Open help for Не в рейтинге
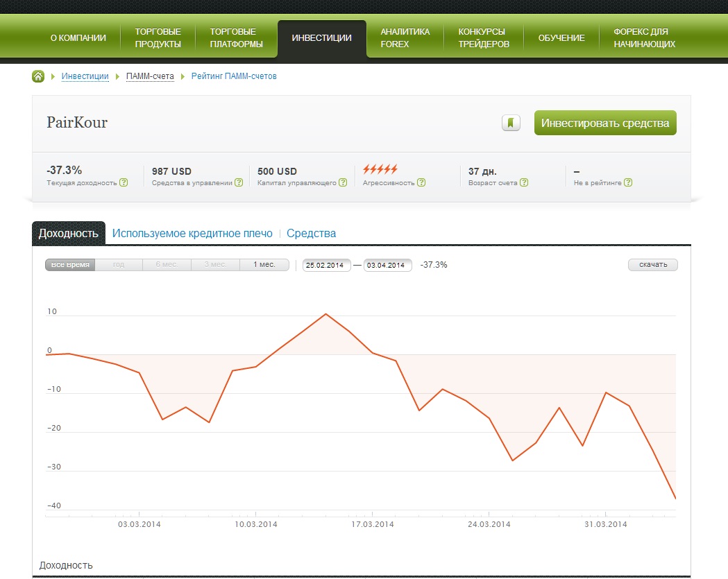The image size is (728, 579). pyautogui.click(x=627, y=182)
